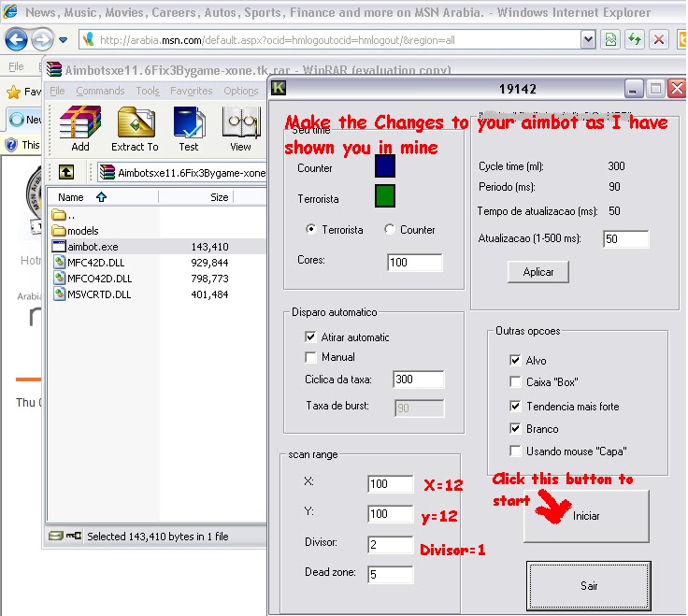Select MSVCRTD.DLL in the file list
The height and width of the screenshot is (616, 688).
coord(93,294)
